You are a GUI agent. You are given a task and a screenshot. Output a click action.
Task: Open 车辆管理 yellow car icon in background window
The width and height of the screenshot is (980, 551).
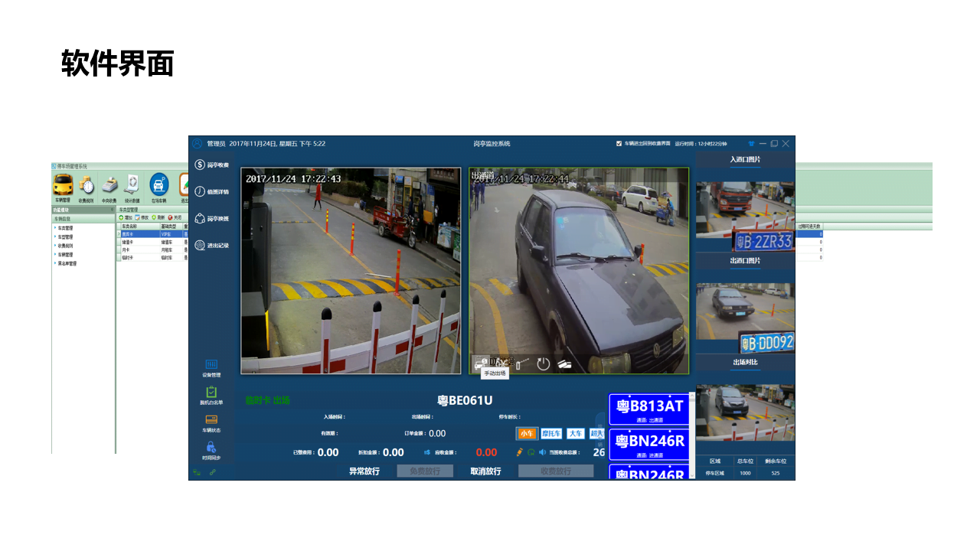pos(63,184)
